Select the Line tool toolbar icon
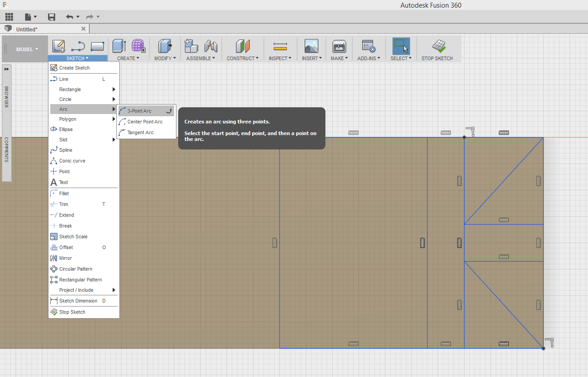This screenshot has height=377, width=588. point(78,46)
